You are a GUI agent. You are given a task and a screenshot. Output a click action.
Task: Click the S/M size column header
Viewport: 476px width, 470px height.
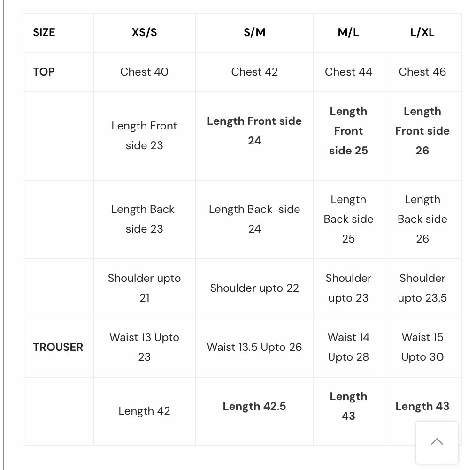point(254,32)
